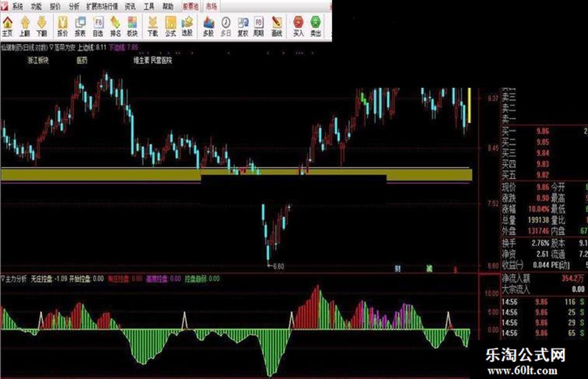Open the 报价 quotes toolbar icon
Viewport: 588px width, 379px height.
(x=63, y=27)
